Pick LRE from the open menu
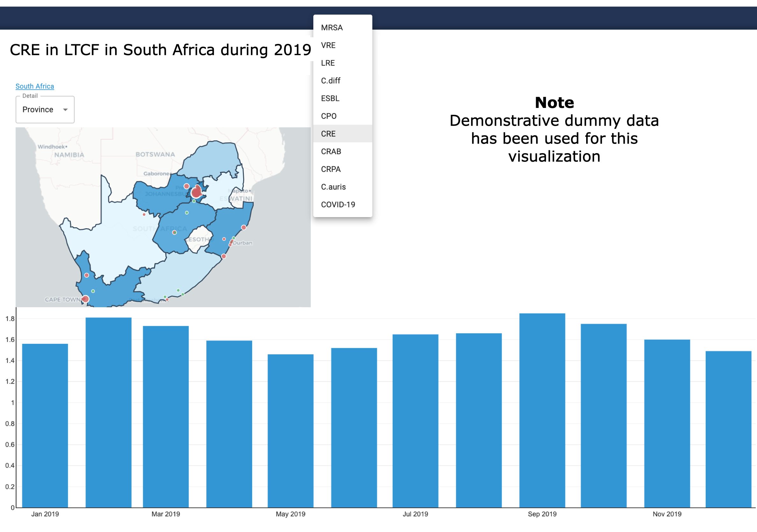 click(x=328, y=63)
